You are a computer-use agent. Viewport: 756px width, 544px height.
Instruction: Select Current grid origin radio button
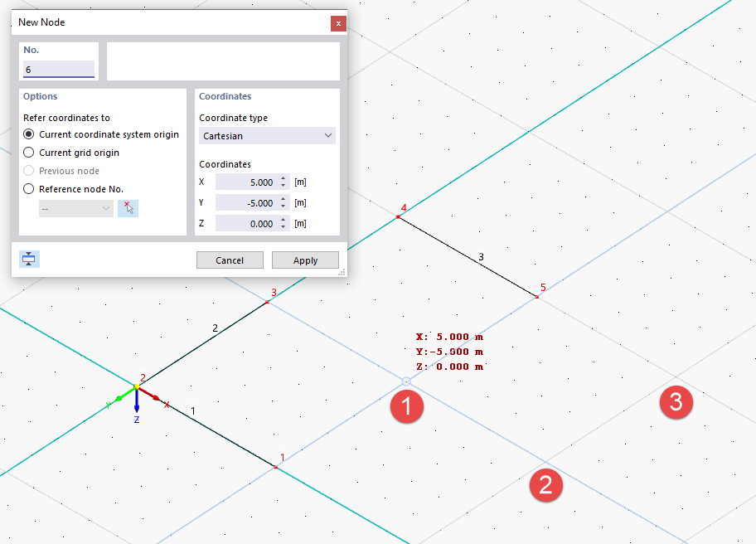29,153
